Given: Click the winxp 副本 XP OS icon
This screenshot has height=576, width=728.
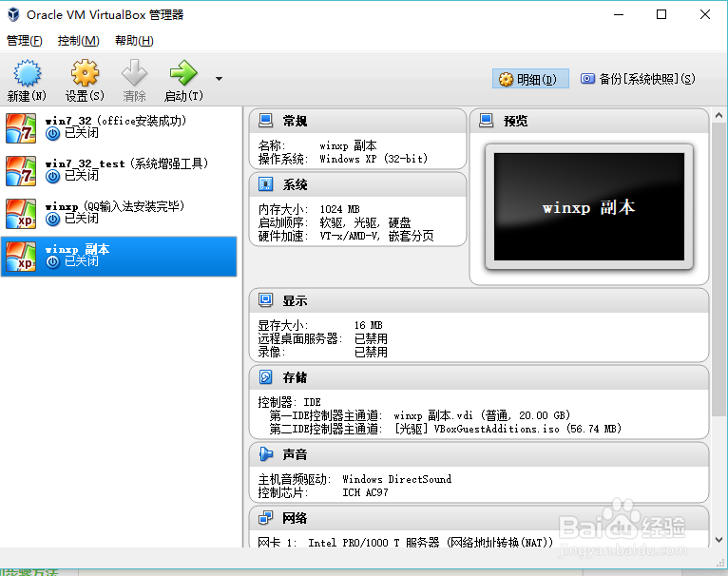Looking at the screenshot, I should [x=21, y=257].
